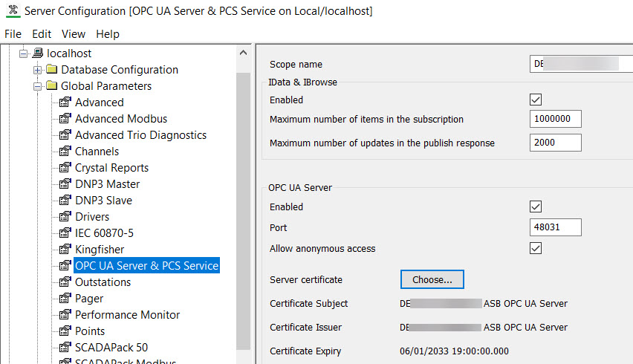Select OPC UA Server & PCS Service item
The width and height of the screenshot is (633, 364).
(146, 265)
